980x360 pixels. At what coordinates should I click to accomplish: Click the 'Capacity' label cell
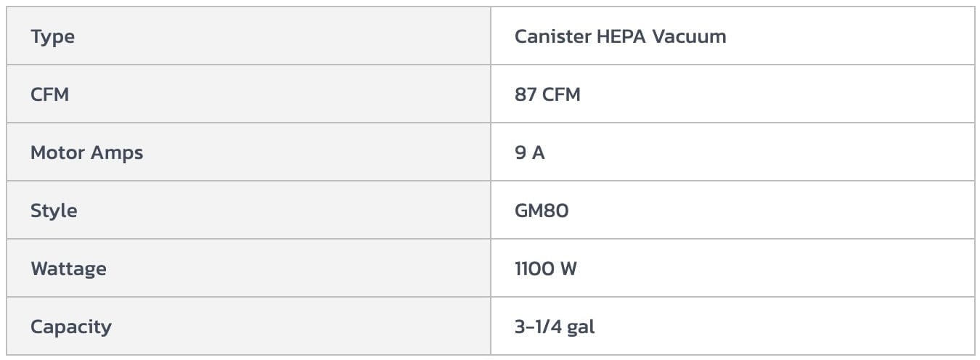pyautogui.click(x=71, y=327)
